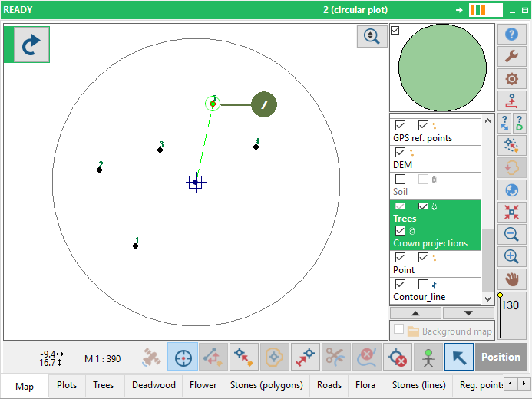Move layer down with the triangle button
Viewport: 532px width, 399px height.
[468, 313]
